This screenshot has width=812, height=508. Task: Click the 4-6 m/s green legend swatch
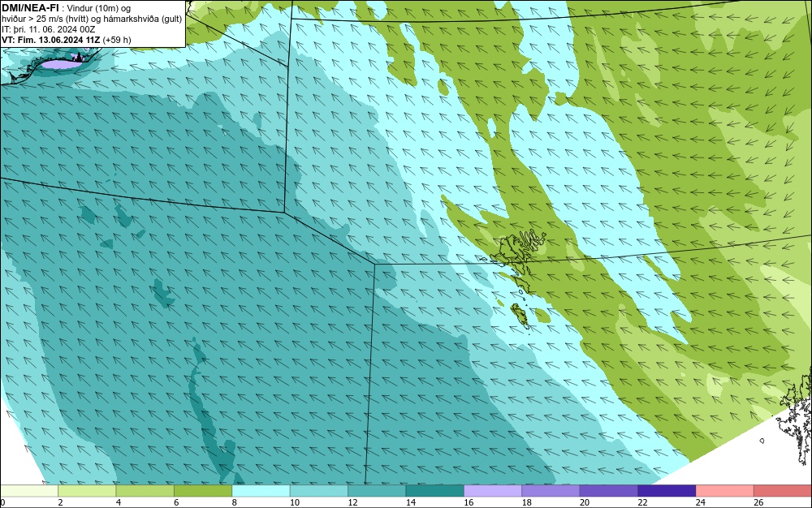point(145,491)
